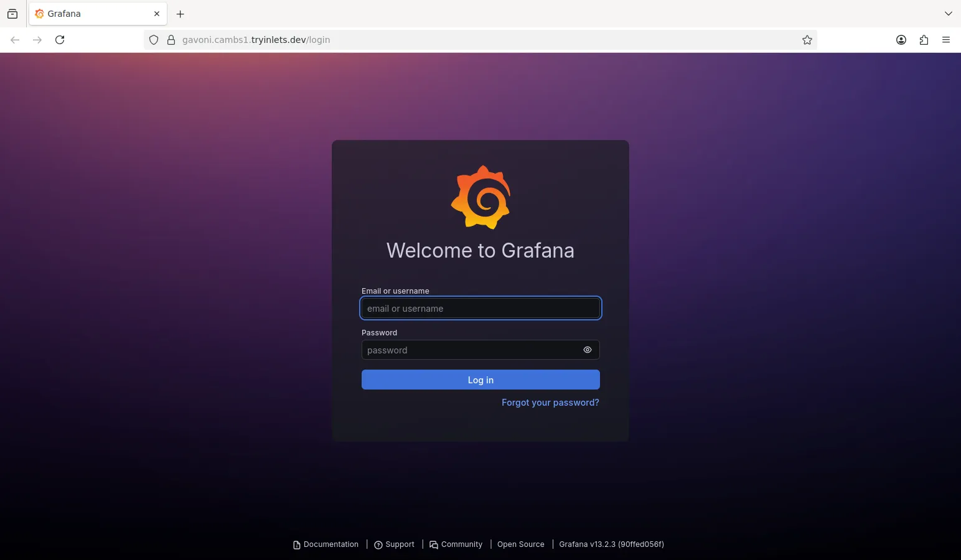Focus the Email or username field
The width and height of the screenshot is (961, 560).
coord(480,308)
